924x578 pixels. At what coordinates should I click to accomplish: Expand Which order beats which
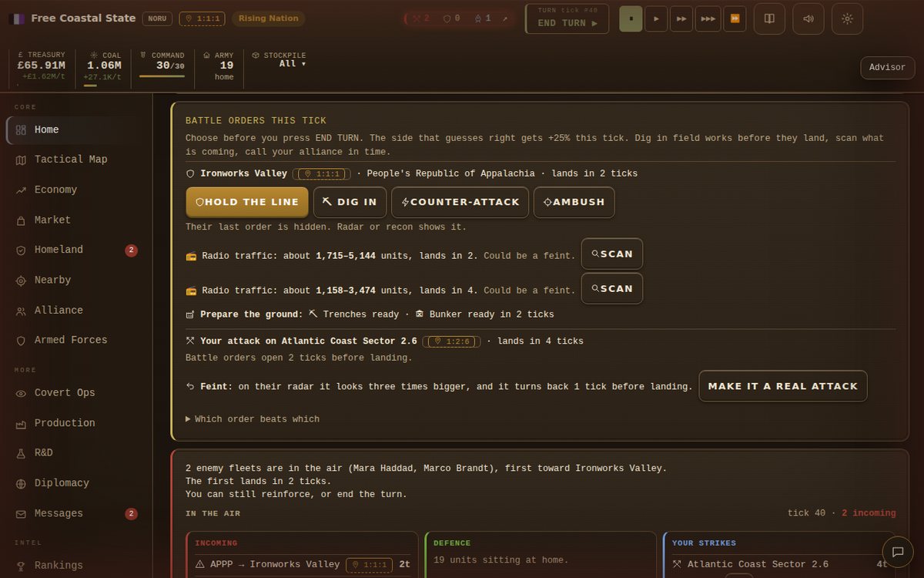(x=253, y=419)
